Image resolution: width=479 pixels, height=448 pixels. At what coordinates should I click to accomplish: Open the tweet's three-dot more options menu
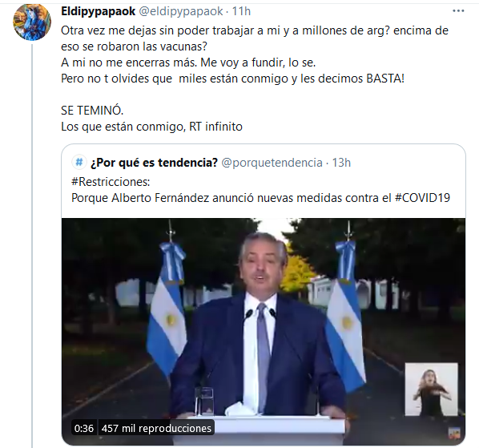[458, 11]
